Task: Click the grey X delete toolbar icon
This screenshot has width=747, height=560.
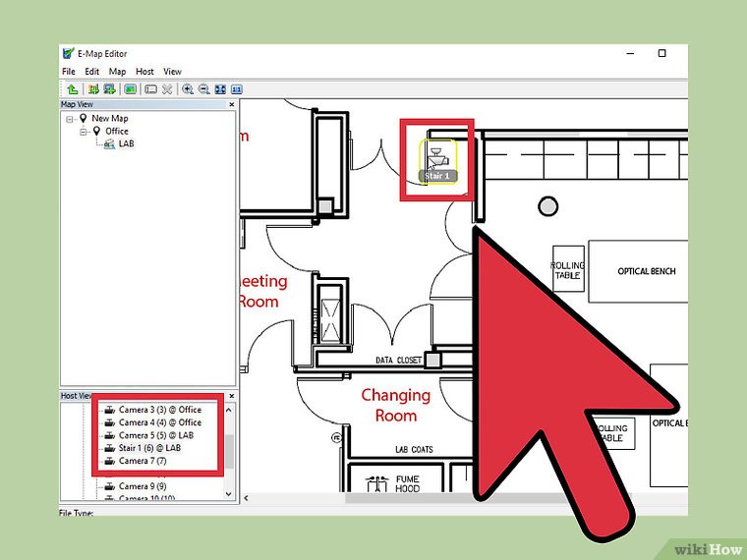Action: [168, 88]
